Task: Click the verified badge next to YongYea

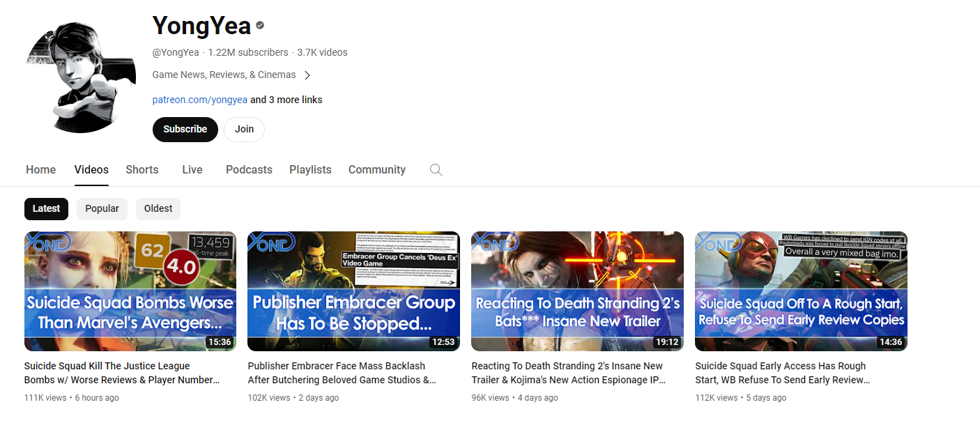Action: (x=260, y=26)
